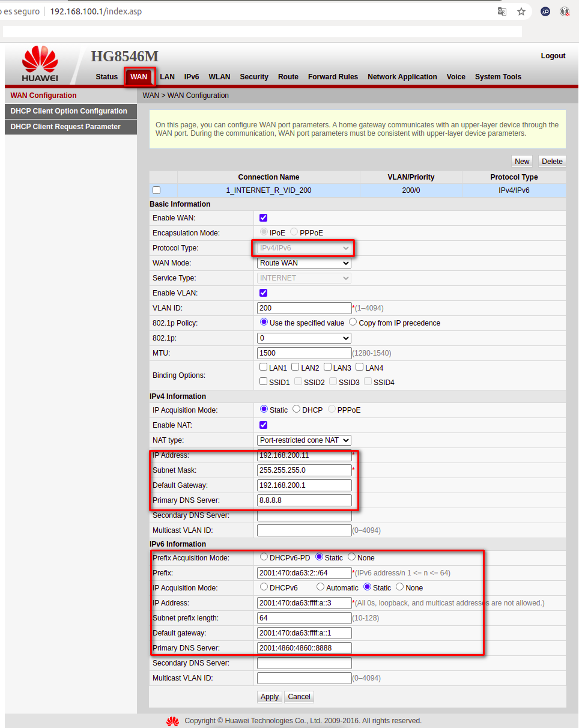Click the VLAN ID input field
The height and width of the screenshot is (728, 579).
[x=304, y=308]
